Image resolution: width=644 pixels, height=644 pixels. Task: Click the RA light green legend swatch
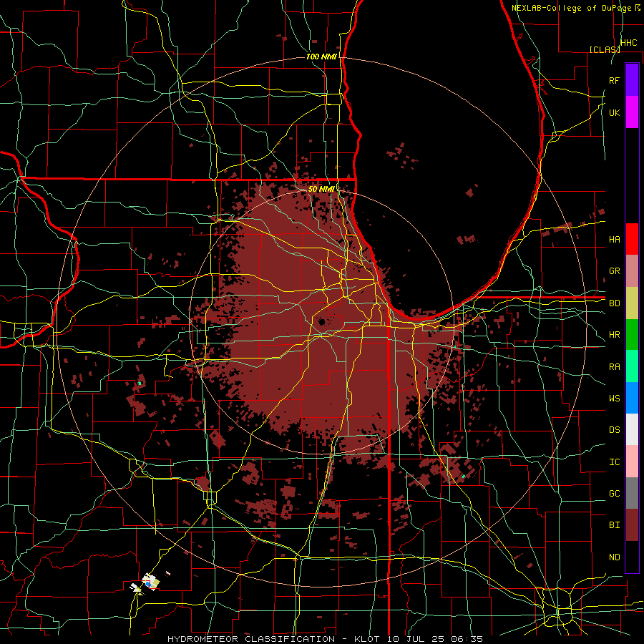[x=632, y=366]
